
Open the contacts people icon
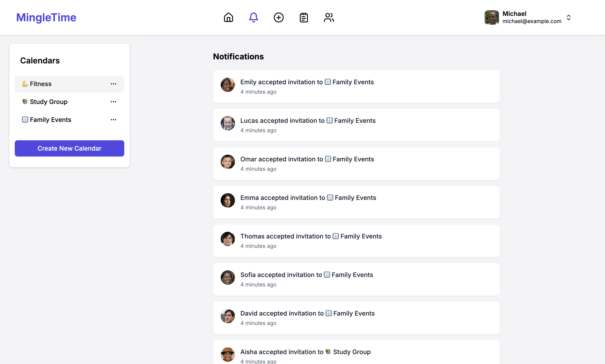pyautogui.click(x=329, y=17)
